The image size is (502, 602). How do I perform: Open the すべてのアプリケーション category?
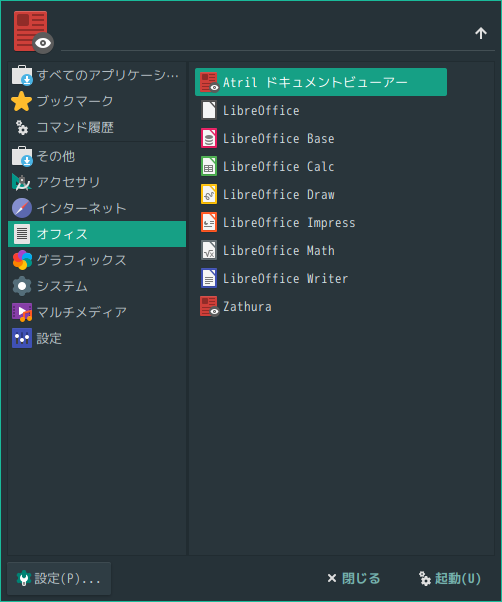(97, 75)
